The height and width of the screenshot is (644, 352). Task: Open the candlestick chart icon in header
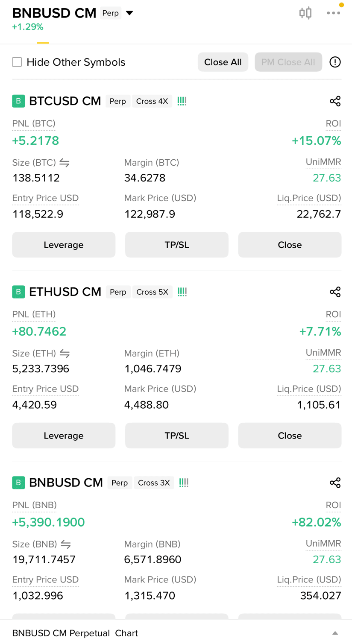[x=305, y=13]
